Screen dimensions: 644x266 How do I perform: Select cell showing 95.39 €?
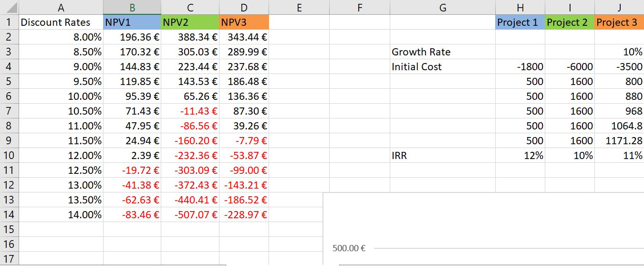pyautogui.click(x=132, y=96)
